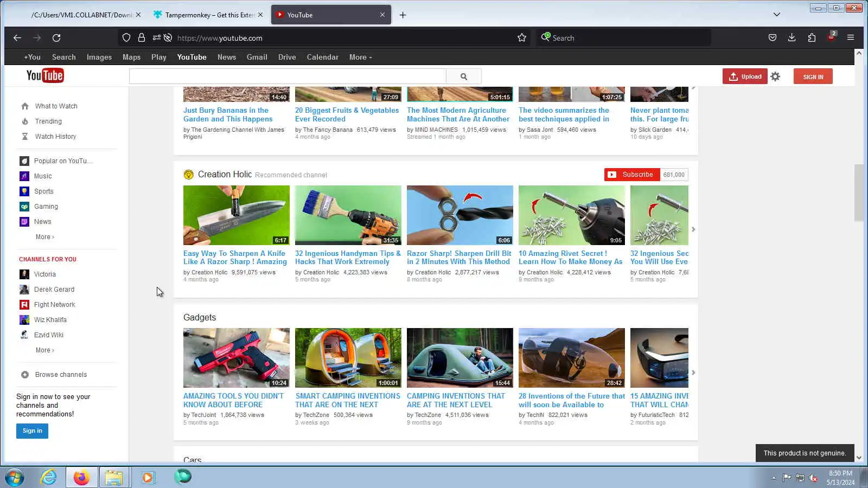Image resolution: width=868 pixels, height=488 pixels.
Task: Click the Trending flame icon
Action: pyautogui.click(x=24, y=121)
